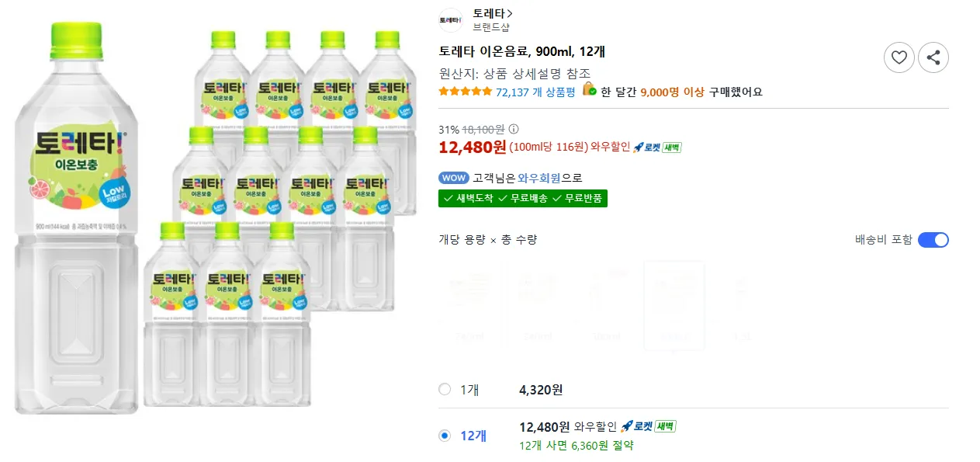
Task: Select the 1개 quantity radio button
Action: pos(445,389)
